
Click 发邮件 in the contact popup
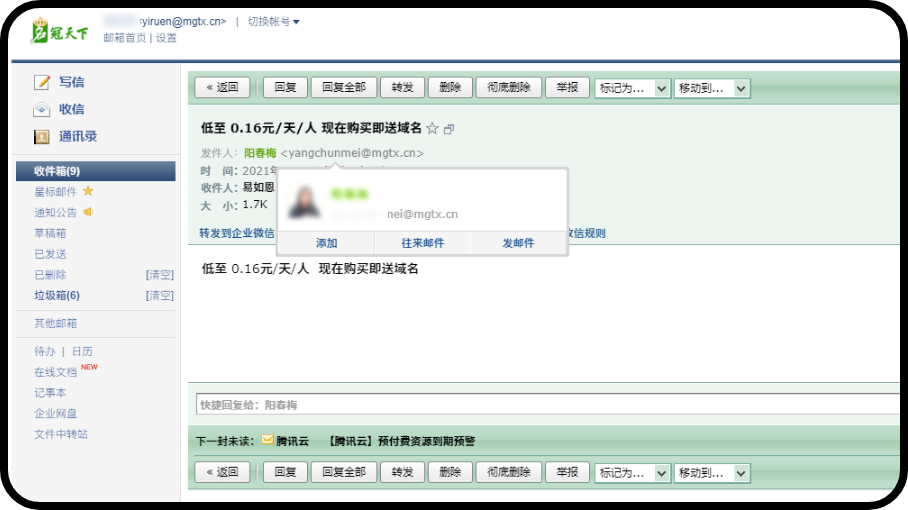[x=518, y=243]
